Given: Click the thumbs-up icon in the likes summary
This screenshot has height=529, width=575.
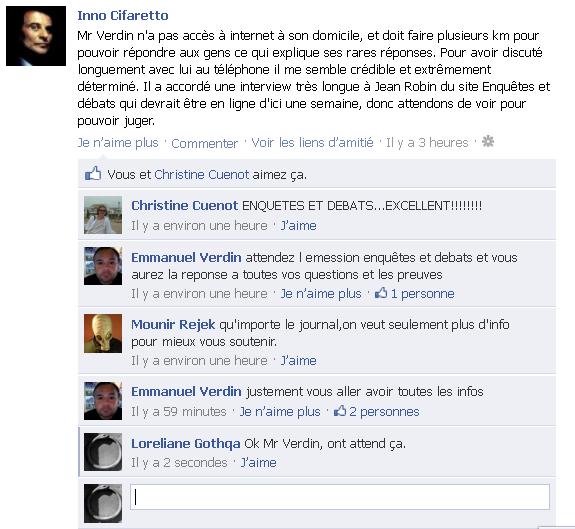Looking at the screenshot, I should (x=93, y=173).
